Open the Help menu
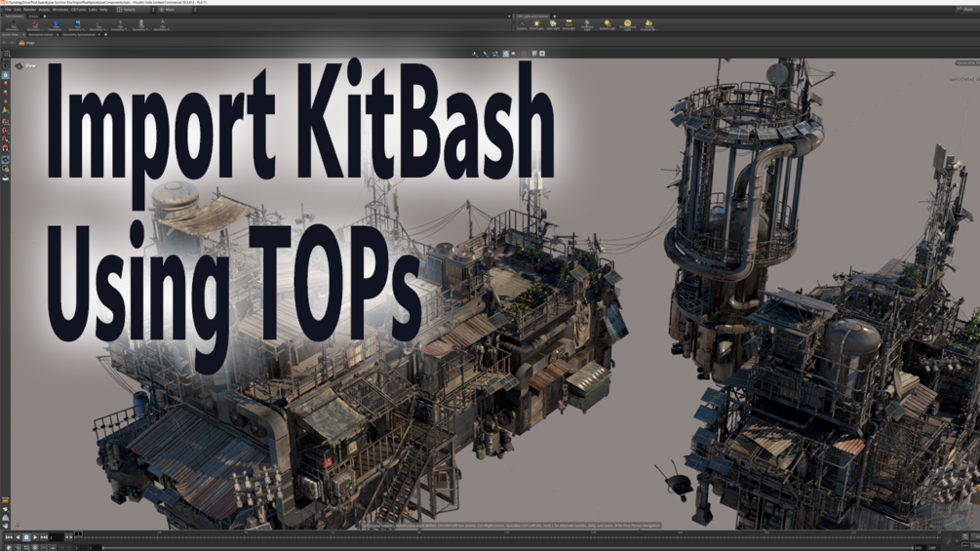Viewport: 980px width, 551px height. point(103,10)
